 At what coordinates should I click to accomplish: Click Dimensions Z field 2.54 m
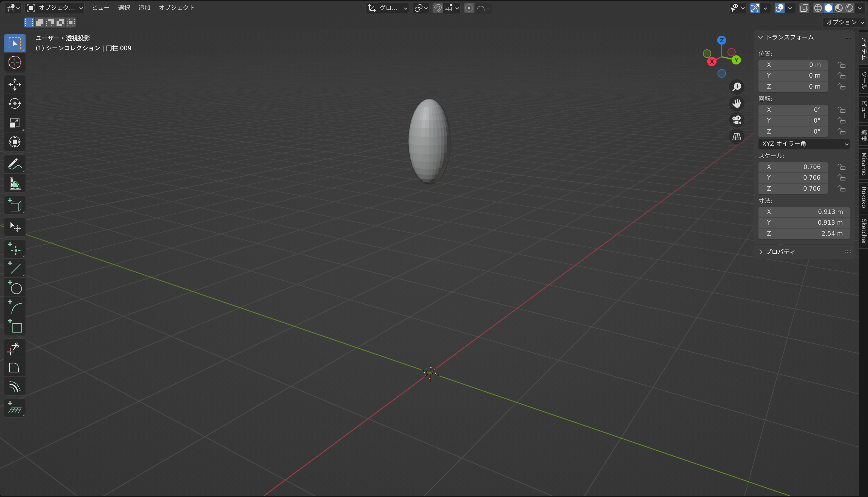(804, 233)
